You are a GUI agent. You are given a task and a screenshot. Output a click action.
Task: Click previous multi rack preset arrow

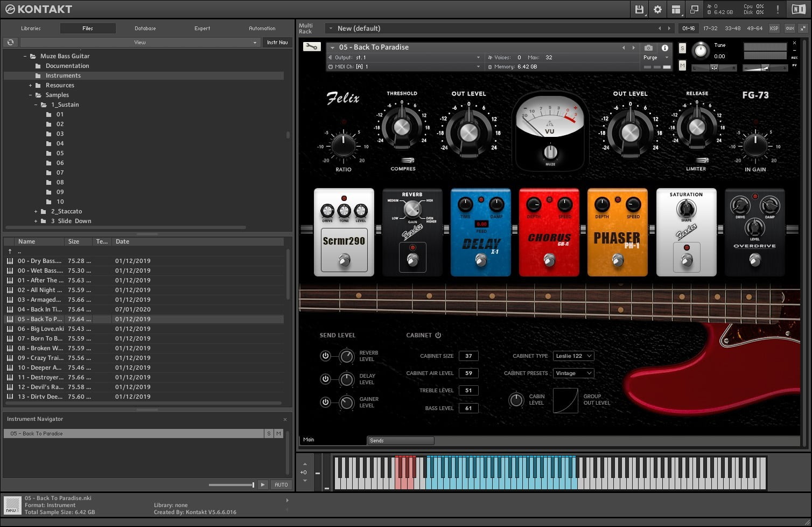660,28
